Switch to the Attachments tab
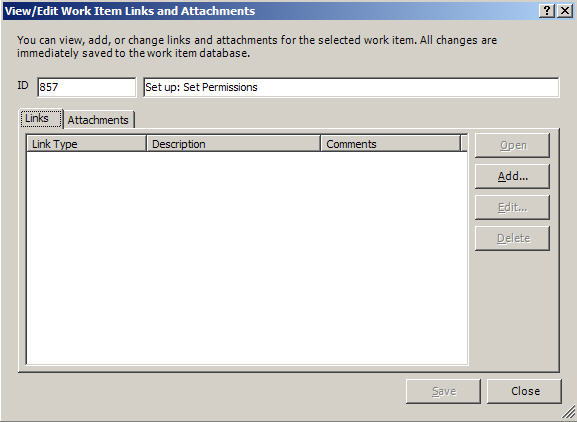Screen dimensions: 577x422 click(x=98, y=120)
